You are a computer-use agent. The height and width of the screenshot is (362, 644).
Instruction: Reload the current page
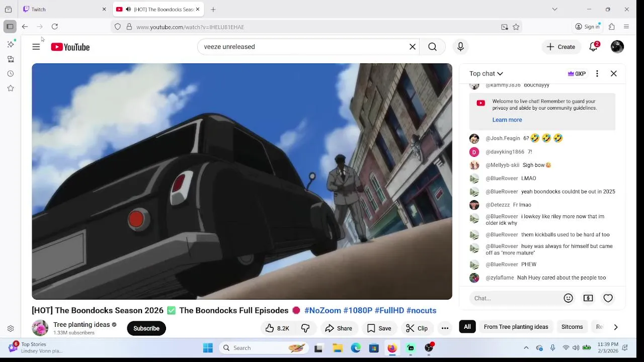click(55, 27)
